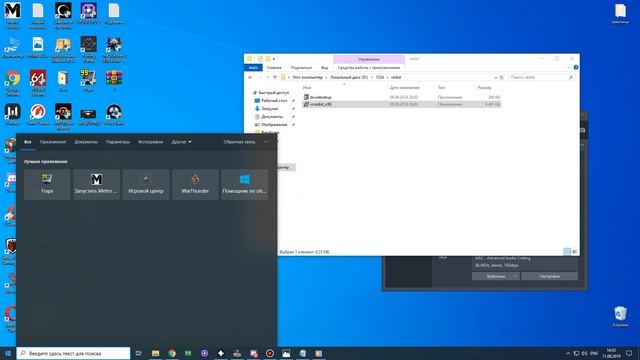Open the volume control in system tray
This screenshot has width=640, height=360.
click(x=584, y=353)
